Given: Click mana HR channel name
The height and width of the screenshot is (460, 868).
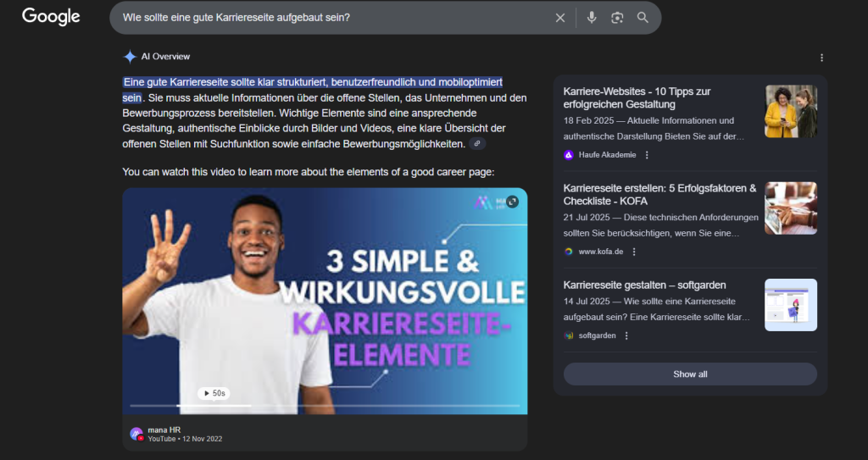Looking at the screenshot, I should coord(164,430).
